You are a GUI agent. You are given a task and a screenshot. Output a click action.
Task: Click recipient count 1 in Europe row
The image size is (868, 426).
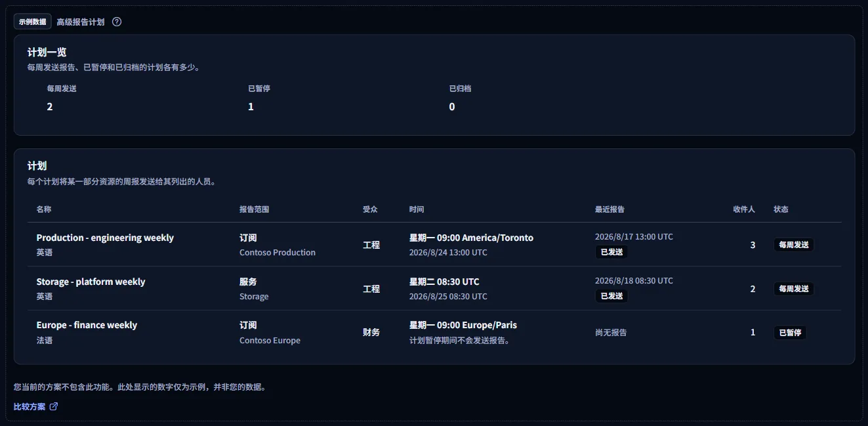click(x=753, y=332)
